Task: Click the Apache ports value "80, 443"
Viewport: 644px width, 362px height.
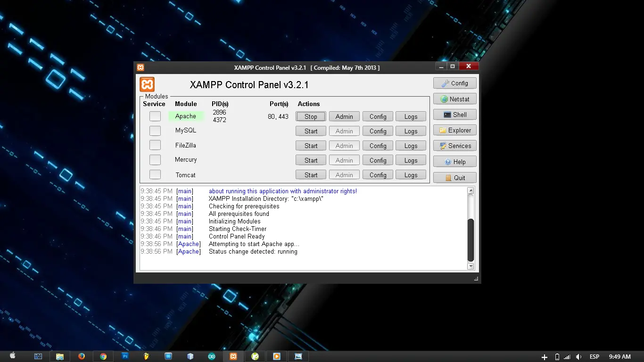Action: click(278, 116)
